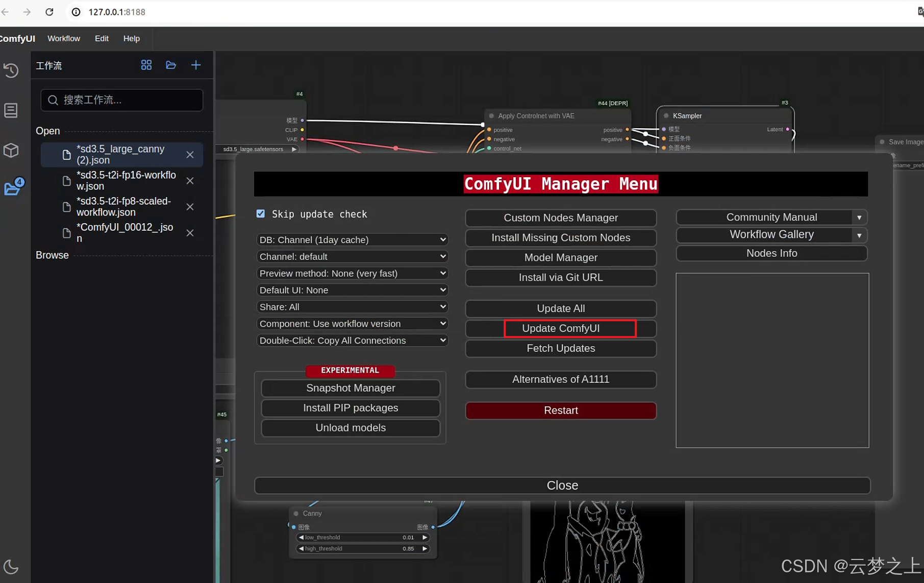Click the browse workflows folder icon
The height and width of the screenshot is (583, 924).
(x=171, y=65)
